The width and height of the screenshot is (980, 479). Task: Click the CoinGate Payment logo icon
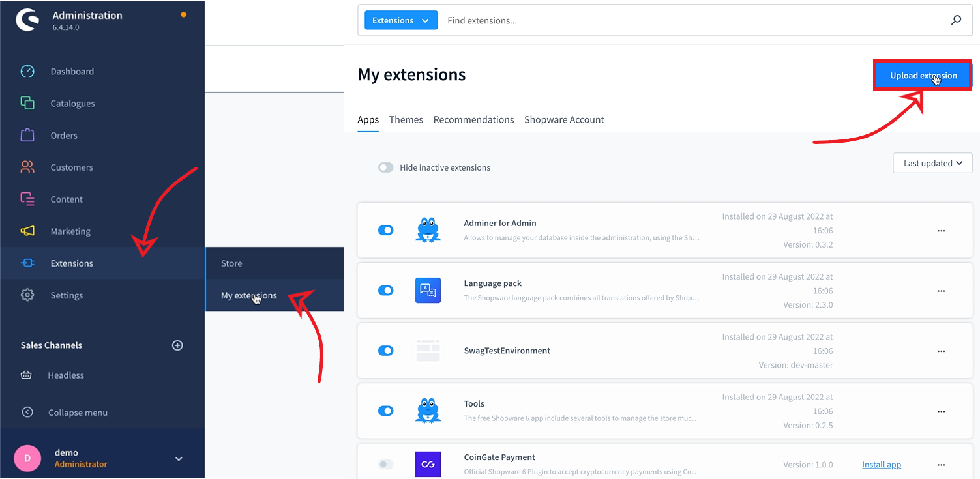tap(428, 464)
